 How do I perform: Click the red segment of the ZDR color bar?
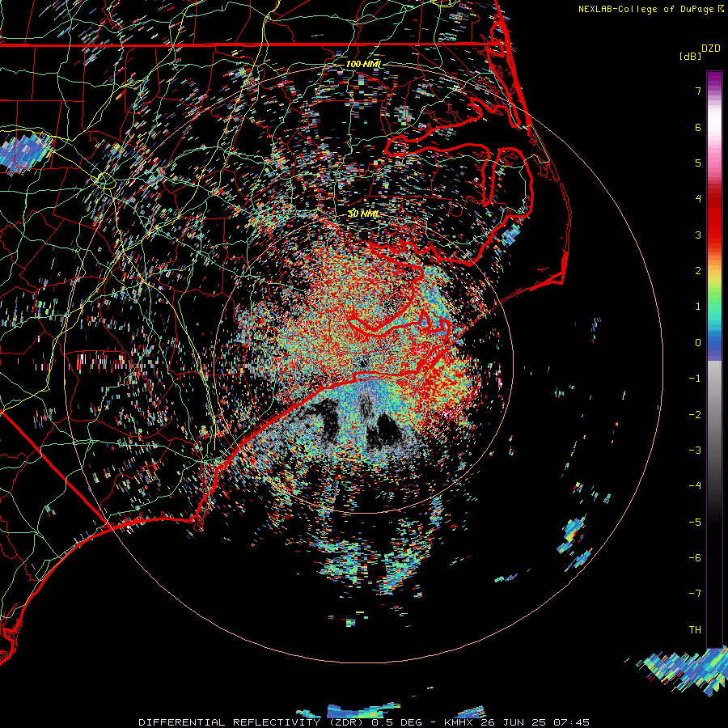(x=714, y=218)
